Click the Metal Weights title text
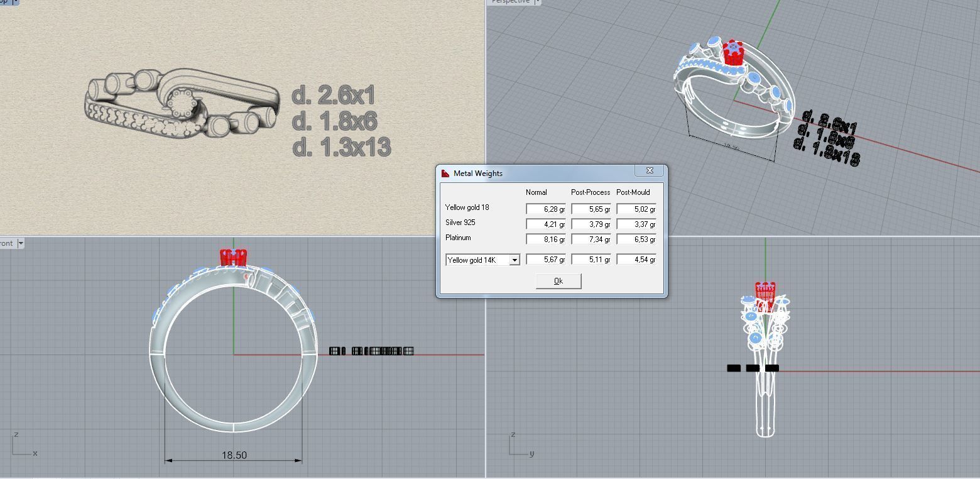This screenshot has height=479, width=980. pyautogui.click(x=478, y=173)
